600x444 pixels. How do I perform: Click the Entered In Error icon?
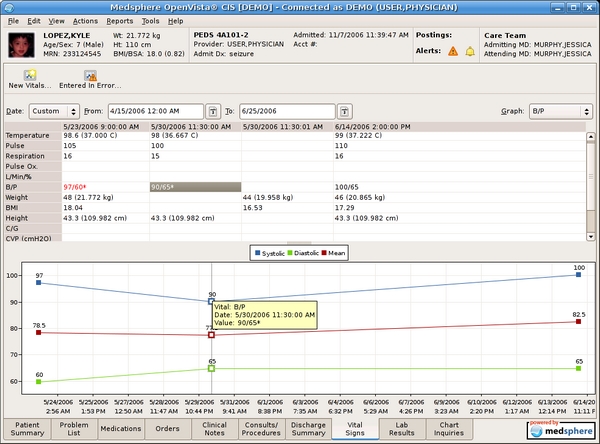pos(90,75)
